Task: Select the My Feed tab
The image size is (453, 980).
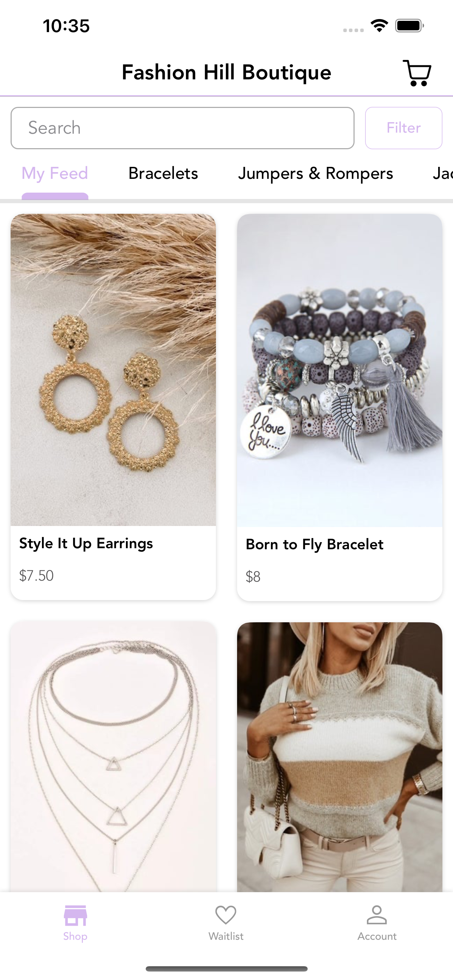Action: pos(55,174)
